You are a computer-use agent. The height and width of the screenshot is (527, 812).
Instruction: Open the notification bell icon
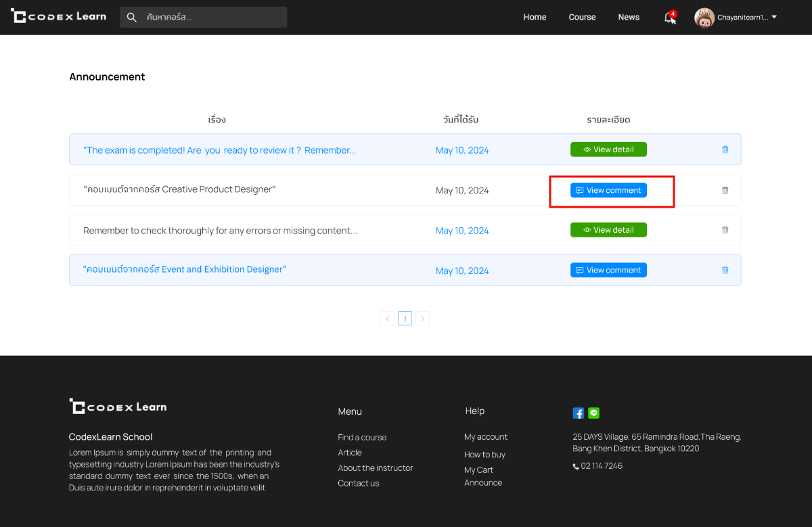pyautogui.click(x=670, y=18)
